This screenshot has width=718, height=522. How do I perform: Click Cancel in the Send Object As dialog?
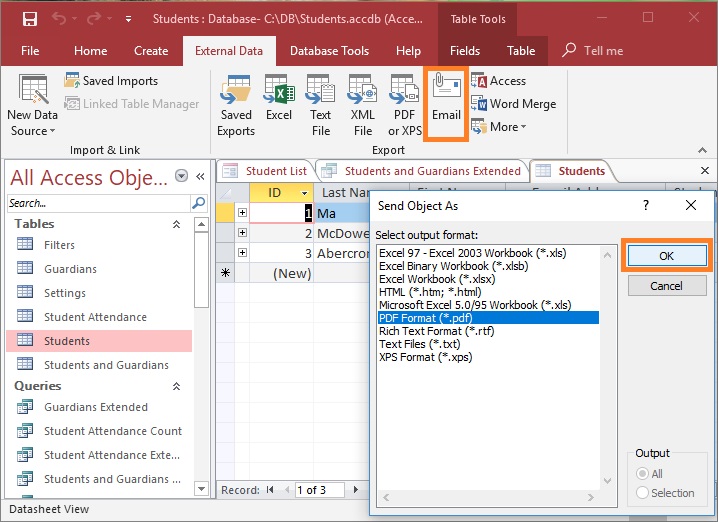(x=667, y=286)
